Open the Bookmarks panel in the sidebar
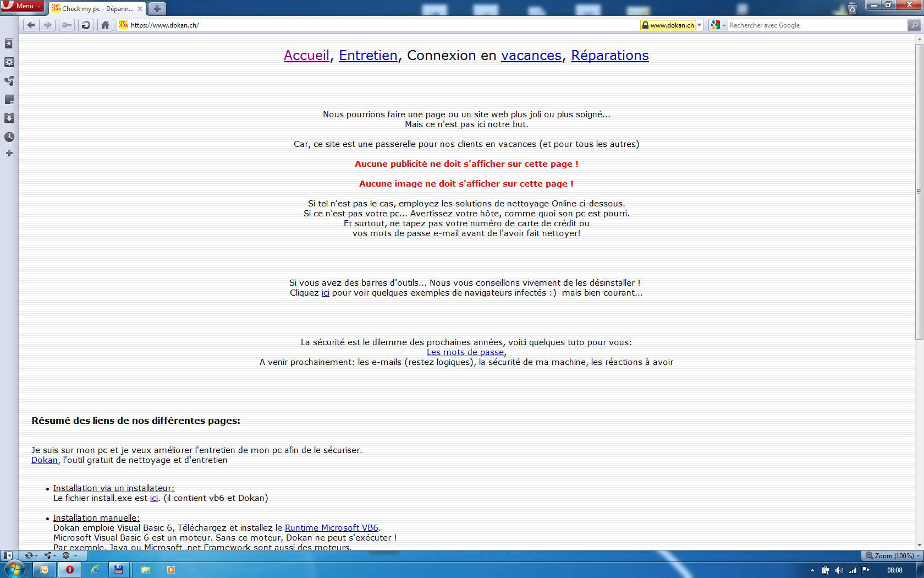Viewport: 924px width, 578px height. [x=9, y=43]
